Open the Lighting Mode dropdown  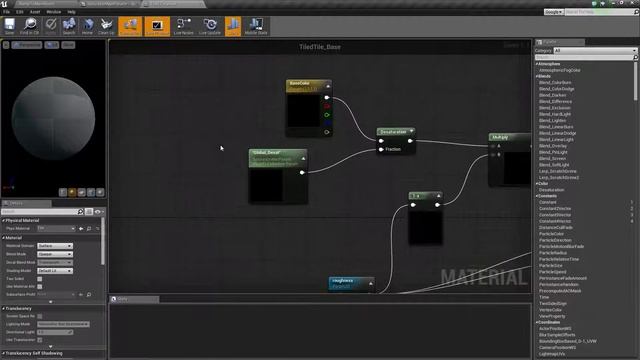(x=63, y=324)
